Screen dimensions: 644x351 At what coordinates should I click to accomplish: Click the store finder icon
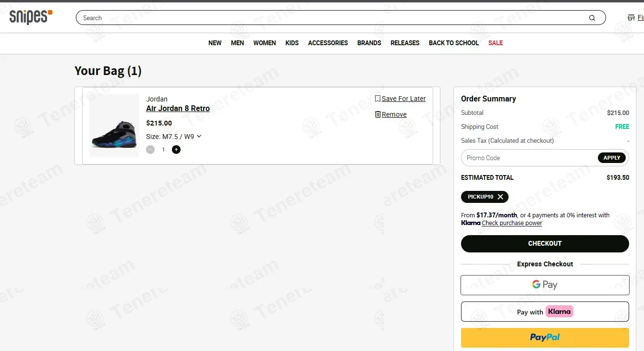631,18
